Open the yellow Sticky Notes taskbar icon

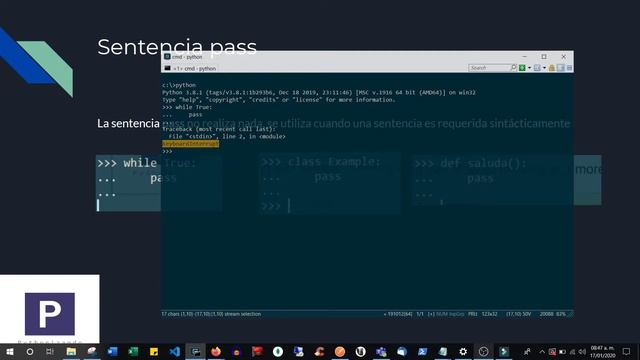coord(154,351)
